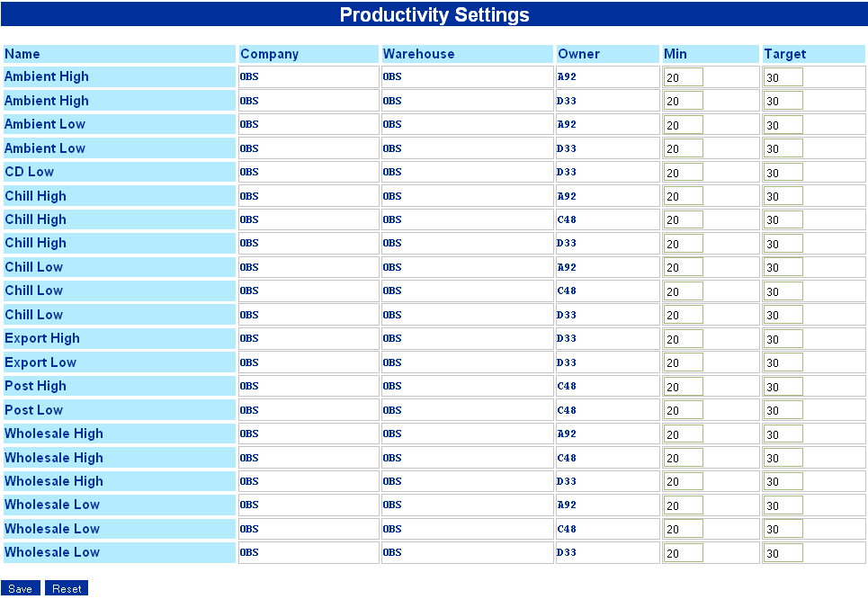Image resolution: width=868 pixels, height=608 pixels.
Task: Select the Company column header
Action: tap(309, 54)
